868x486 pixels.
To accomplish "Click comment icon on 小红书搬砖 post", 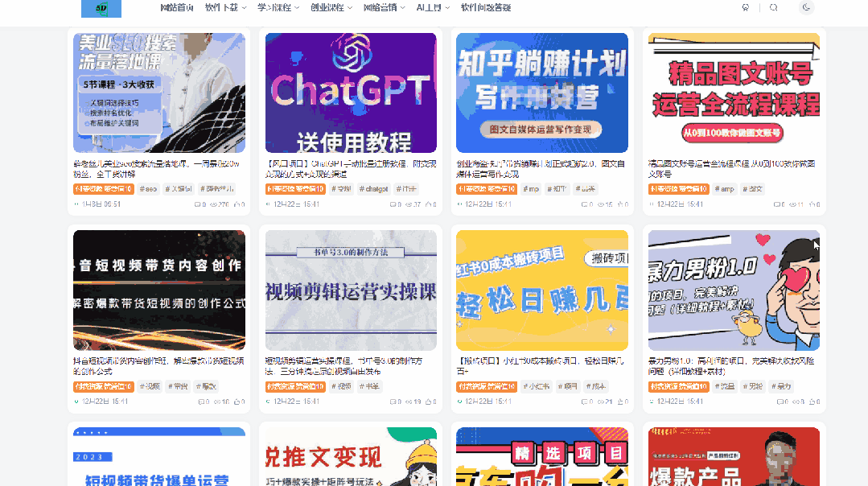I will pyautogui.click(x=586, y=402).
